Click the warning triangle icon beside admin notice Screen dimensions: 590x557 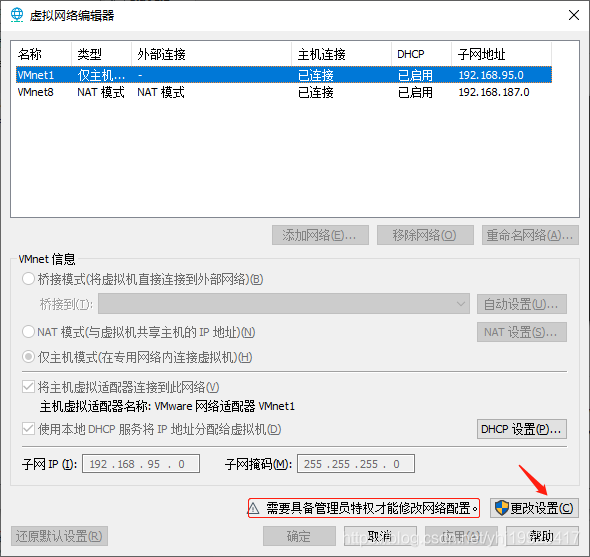254,508
